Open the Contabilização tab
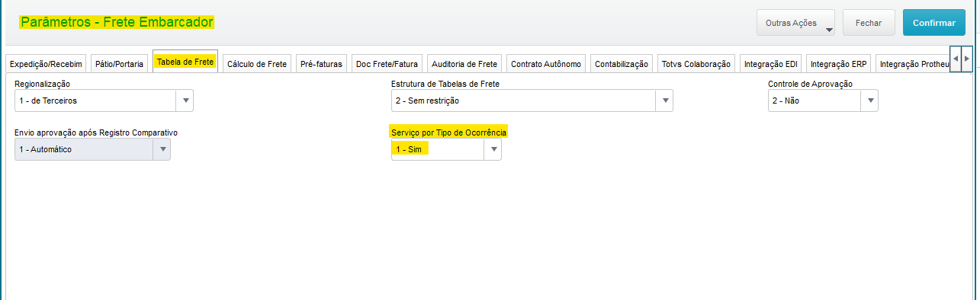This screenshot has height=300, width=980. coord(622,64)
